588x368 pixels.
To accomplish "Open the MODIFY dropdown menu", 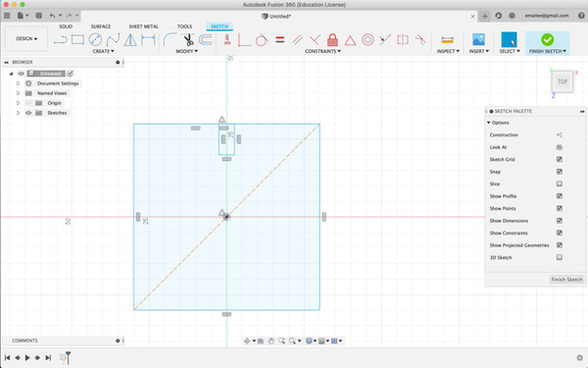I will point(187,51).
